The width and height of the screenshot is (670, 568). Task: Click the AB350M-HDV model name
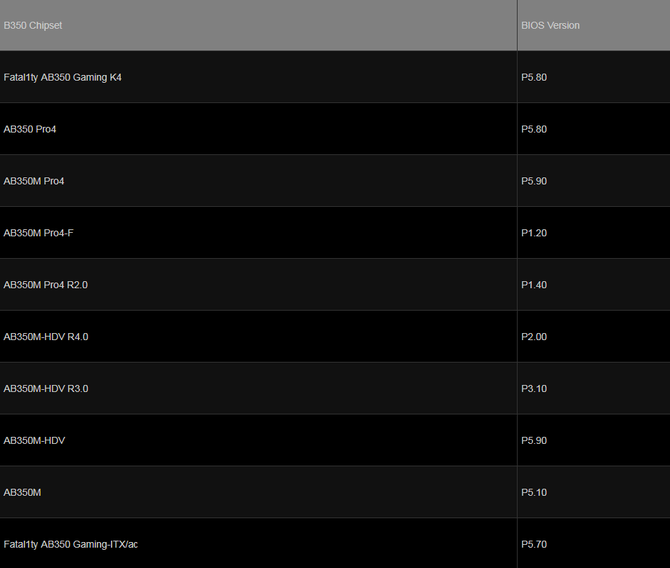[34, 441]
